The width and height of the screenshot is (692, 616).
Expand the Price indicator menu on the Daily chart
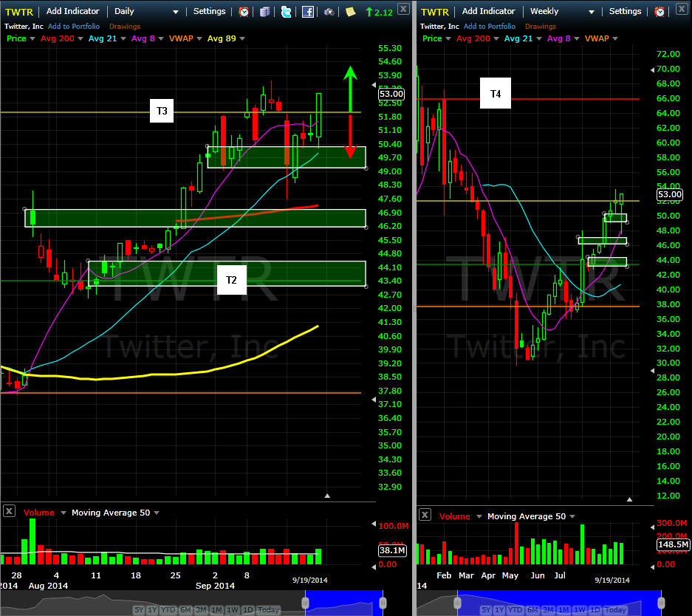click(x=32, y=39)
